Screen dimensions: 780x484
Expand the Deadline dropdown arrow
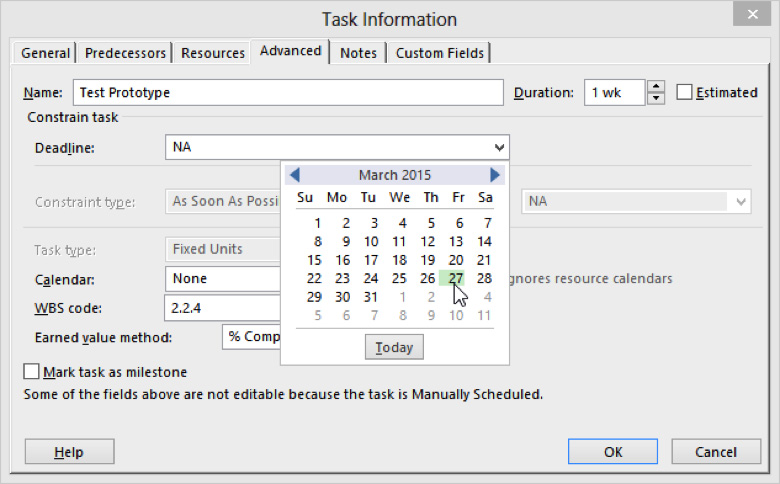pyautogui.click(x=499, y=148)
